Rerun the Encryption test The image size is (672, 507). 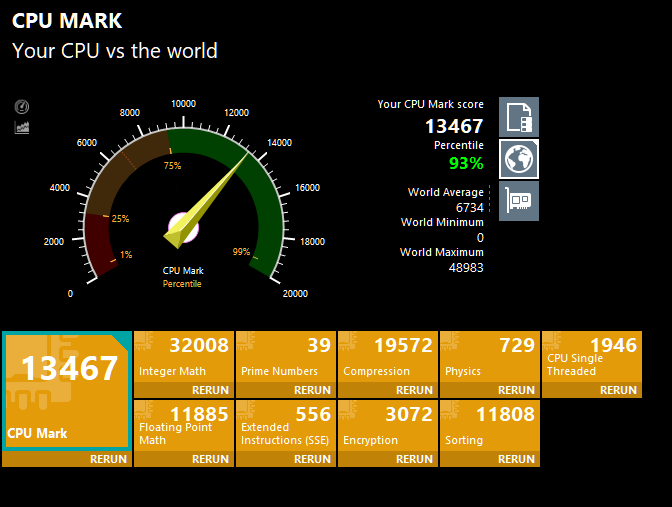tap(388, 459)
